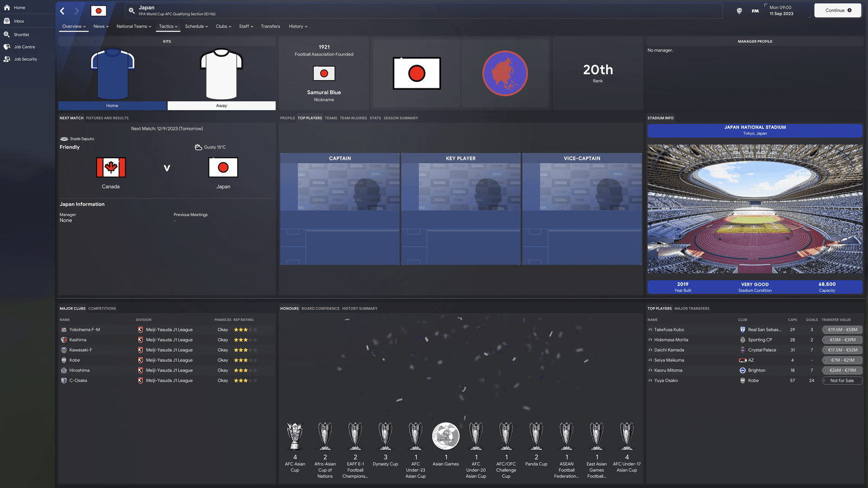Open the History dropdown menu

tap(298, 27)
